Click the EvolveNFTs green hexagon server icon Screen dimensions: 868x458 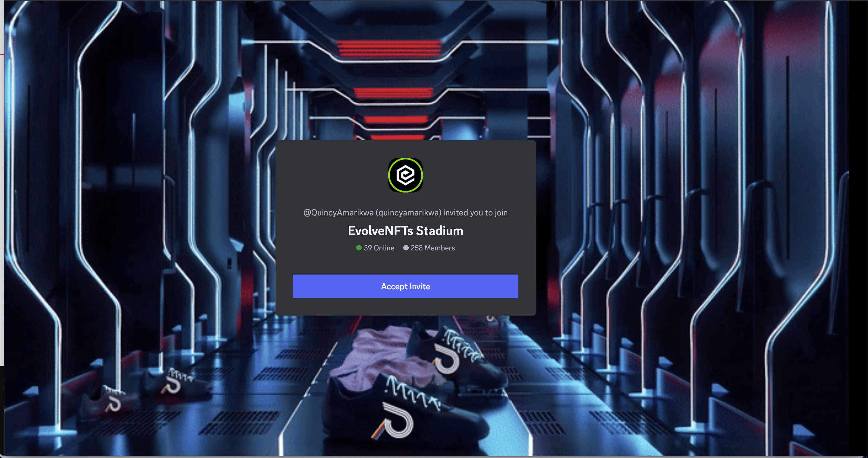405,175
